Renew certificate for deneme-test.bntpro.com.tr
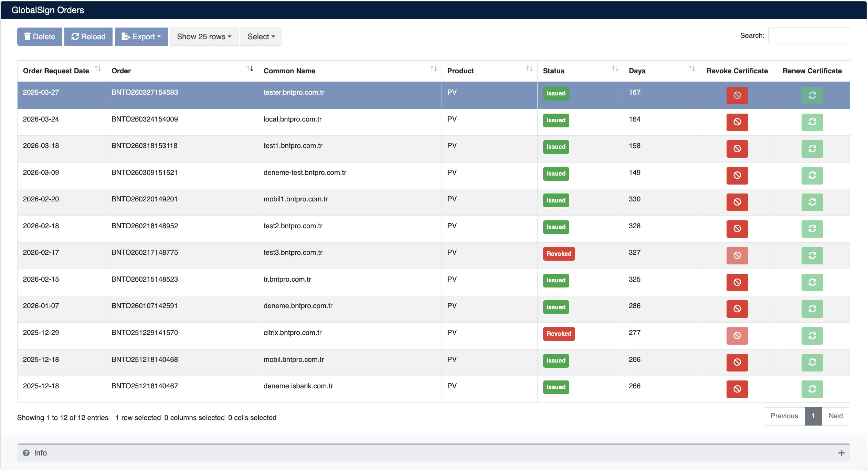This screenshot has height=471, width=868. point(812,176)
